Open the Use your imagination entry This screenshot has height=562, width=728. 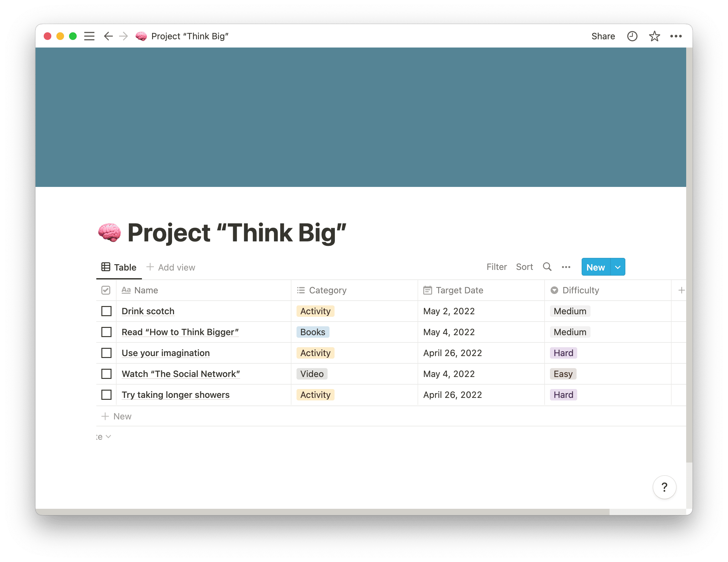(166, 353)
